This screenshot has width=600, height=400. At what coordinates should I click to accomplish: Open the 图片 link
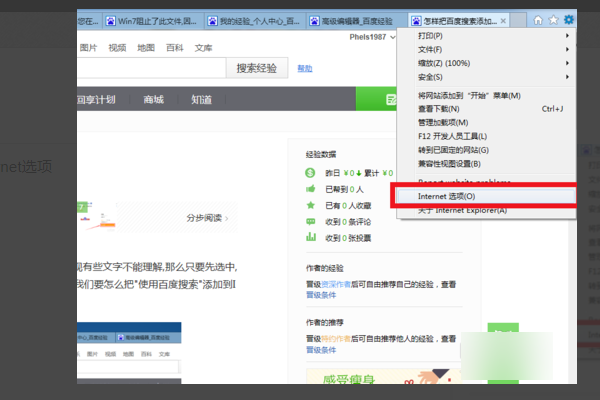[x=88, y=48]
